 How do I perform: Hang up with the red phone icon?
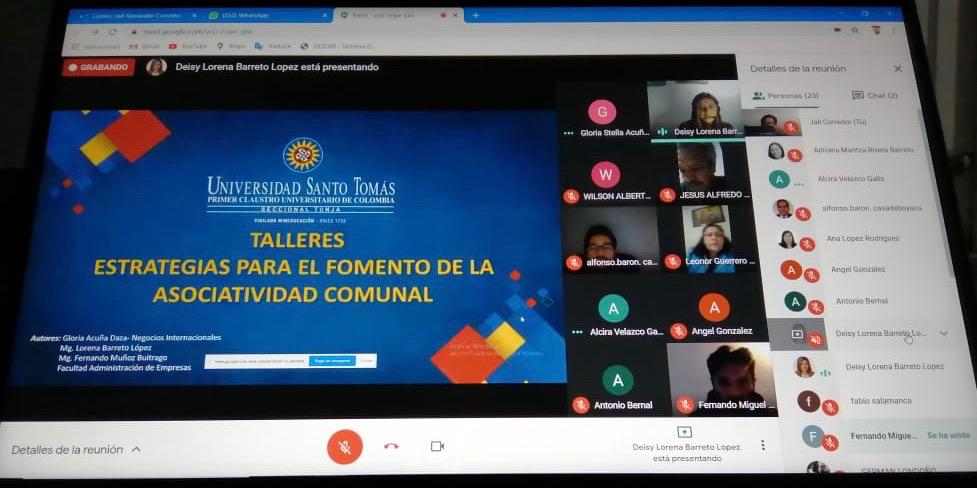tap(391, 446)
